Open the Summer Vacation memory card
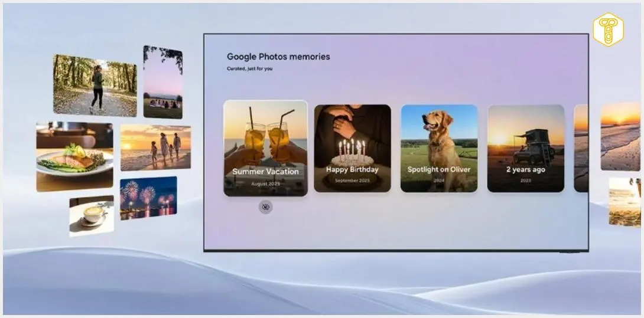The width and height of the screenshot is (644, 318). [265, 148]
